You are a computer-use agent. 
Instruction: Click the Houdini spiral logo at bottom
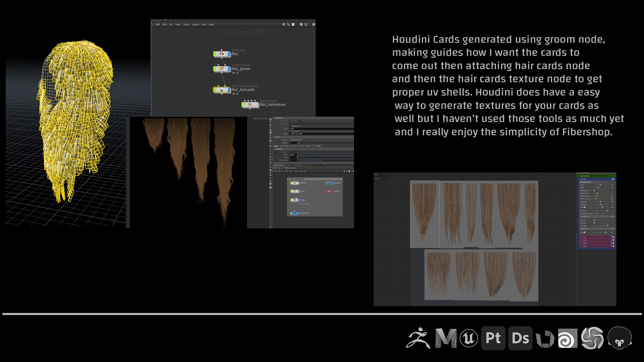[x=568, y=338]
